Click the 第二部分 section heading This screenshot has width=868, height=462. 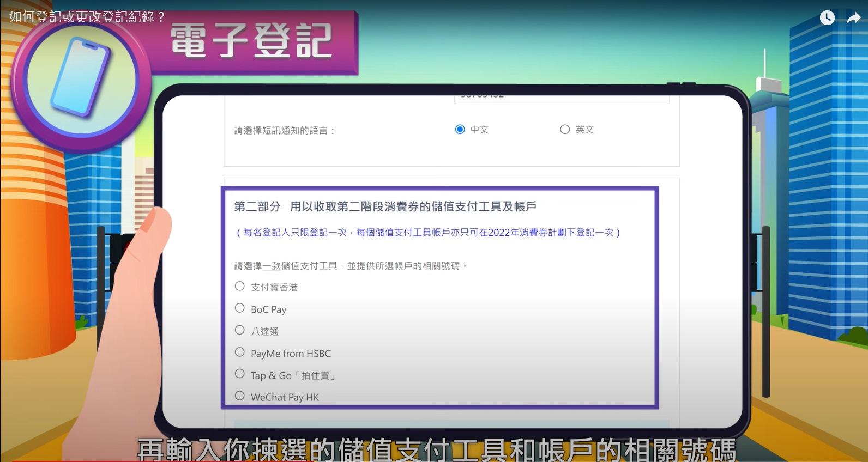click(x=385, y=206)
